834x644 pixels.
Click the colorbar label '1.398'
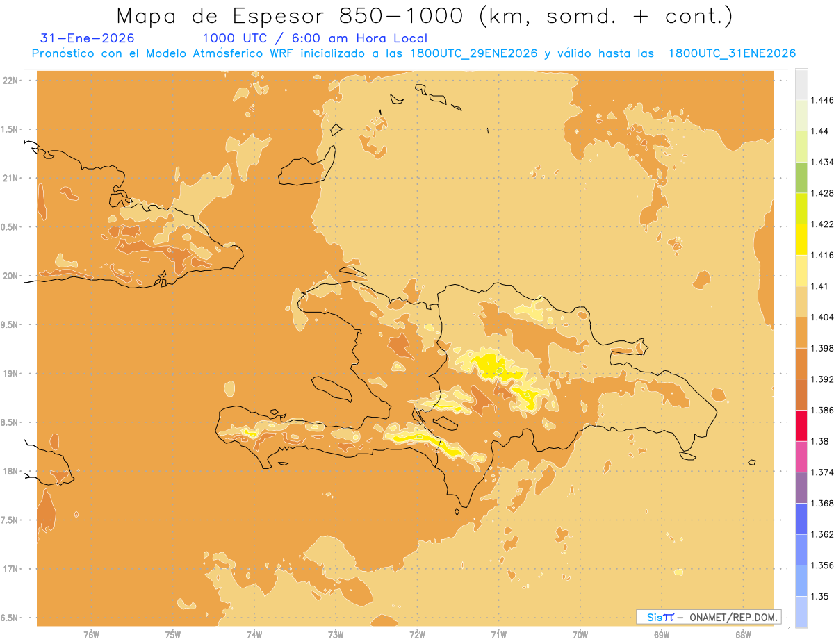coord(822,348)
